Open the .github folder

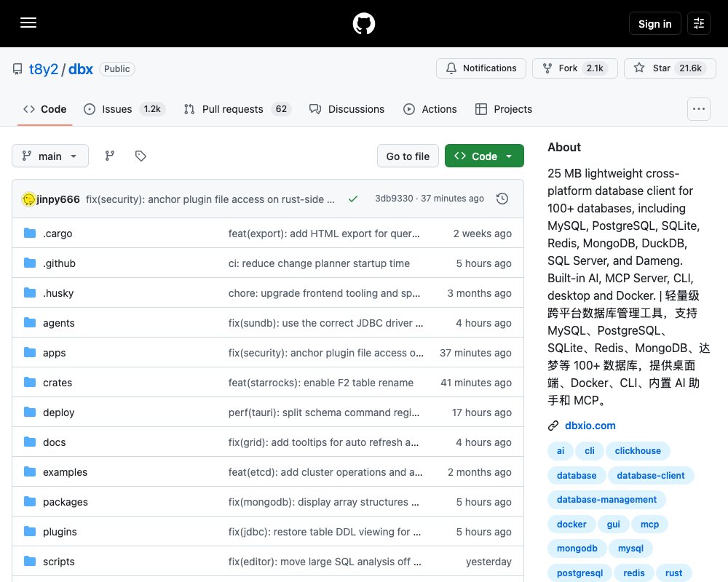click(x=59, y=263)
